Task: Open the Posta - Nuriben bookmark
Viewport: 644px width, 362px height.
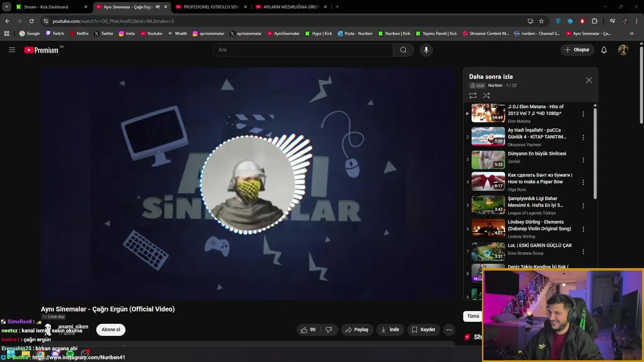Action: [x=355, y=34]
